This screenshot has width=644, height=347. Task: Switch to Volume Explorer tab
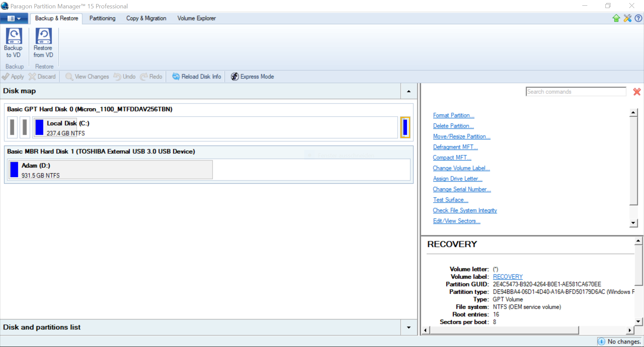(197, 18)
